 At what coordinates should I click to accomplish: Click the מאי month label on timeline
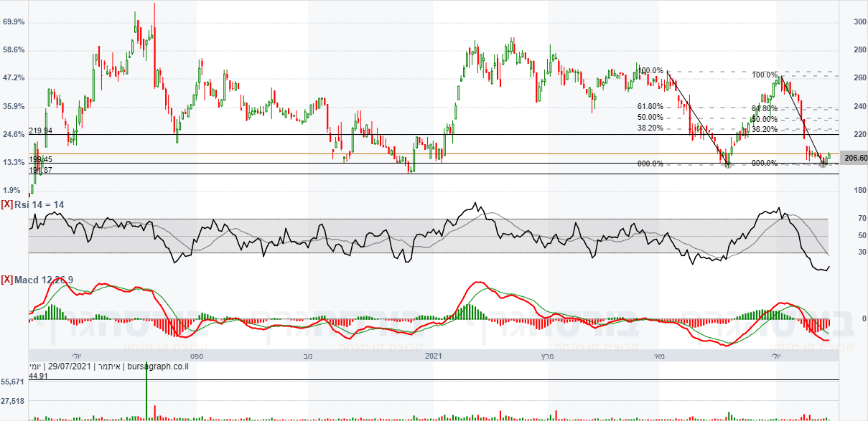(660, 356)
